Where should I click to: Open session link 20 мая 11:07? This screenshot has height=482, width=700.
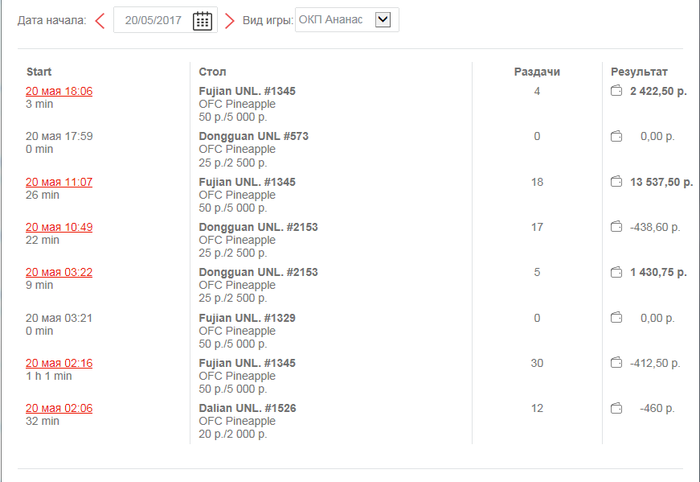[59, 182]
